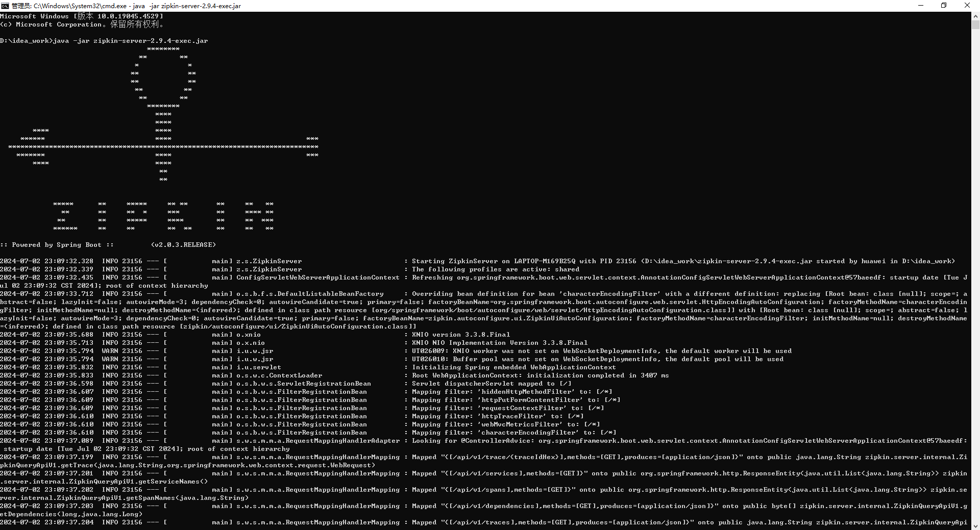Click the window title zipkin-server-2.9.4-exec.jar
Viewport: 980px width, 530px height.
click(201, 6)
